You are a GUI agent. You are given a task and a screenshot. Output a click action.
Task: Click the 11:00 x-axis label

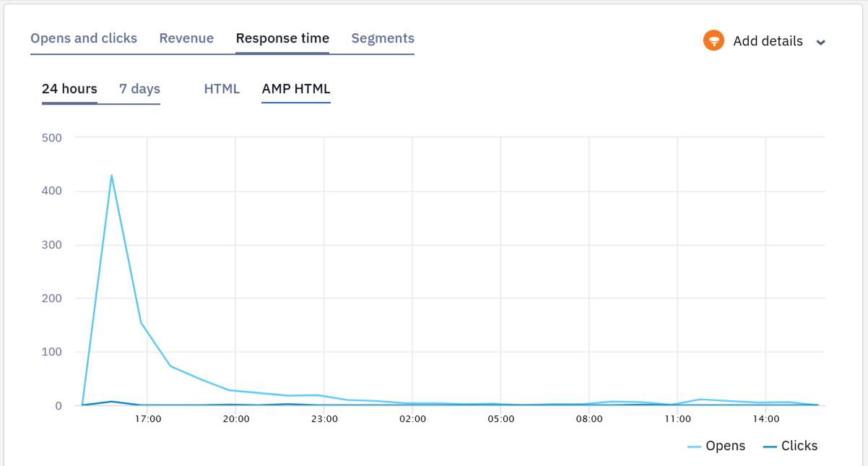677,418
